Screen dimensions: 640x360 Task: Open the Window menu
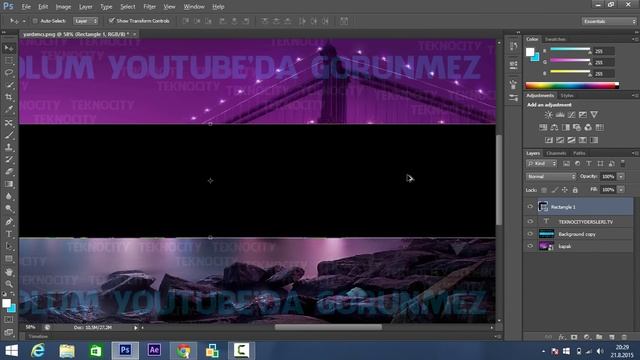(x=194, y=7)
